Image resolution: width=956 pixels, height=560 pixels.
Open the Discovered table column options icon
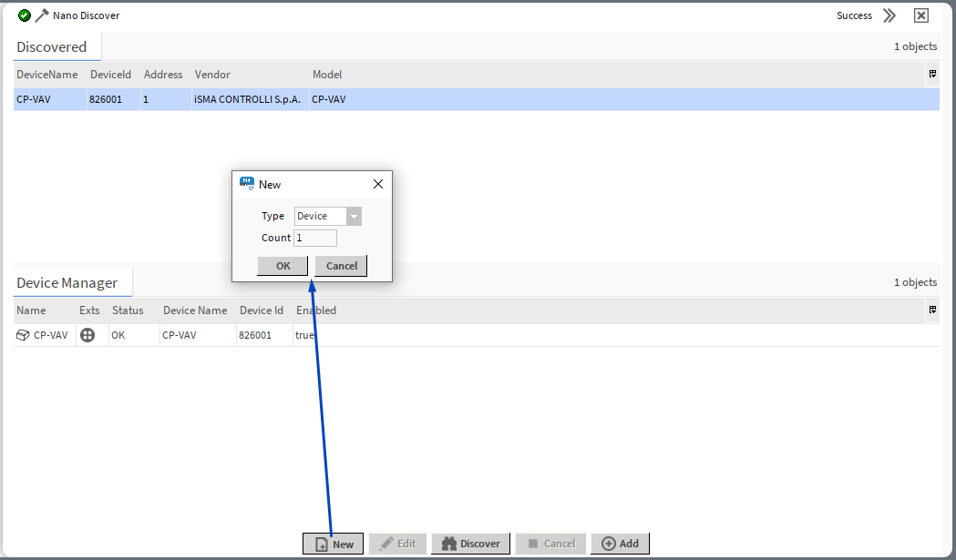(x=931, y=74)
